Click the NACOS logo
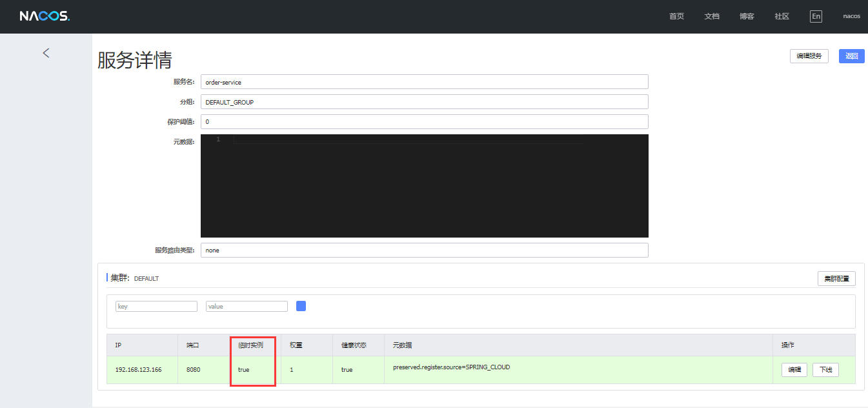Image resolution: width=868 pixels, height=408 pixels. 45,16
